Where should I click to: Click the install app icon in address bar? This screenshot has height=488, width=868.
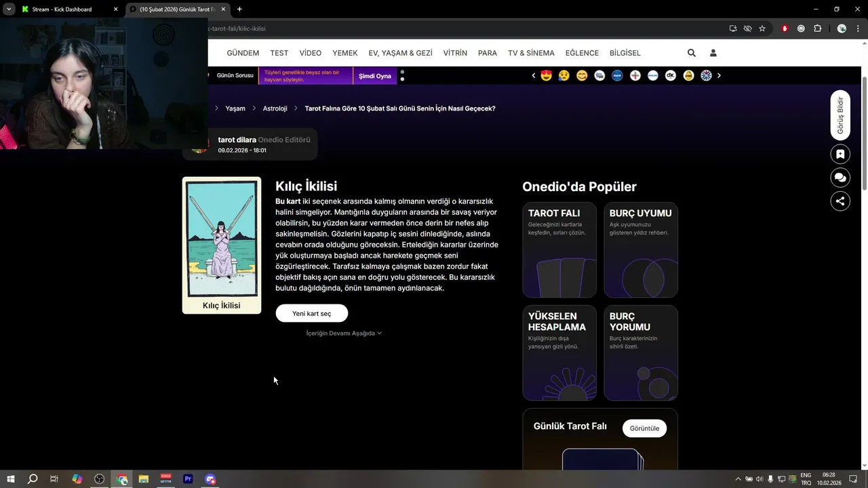point(733,28)
